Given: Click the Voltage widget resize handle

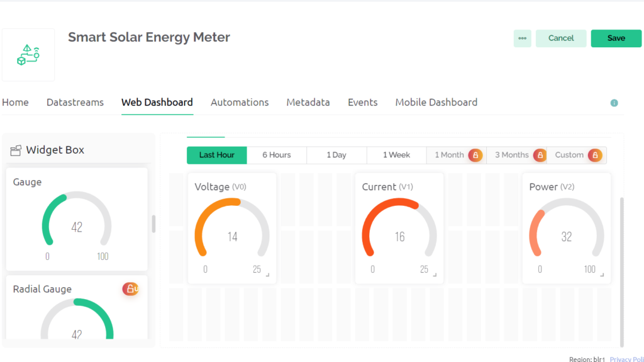Looking at the screenshot, I should tap(267, 275).
